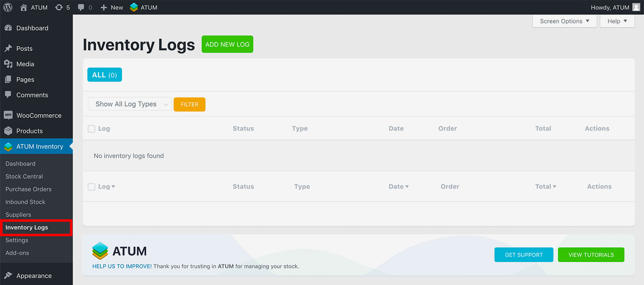Click the Comments bubble icon in sidebar
The image size is (644, 285).
click(x=8, y=95)
